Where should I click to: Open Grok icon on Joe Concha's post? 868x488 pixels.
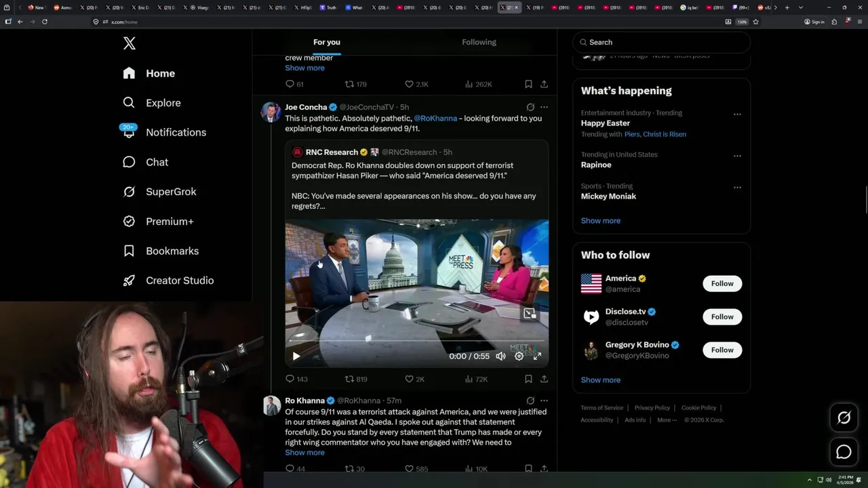click(x=530, y=107)
